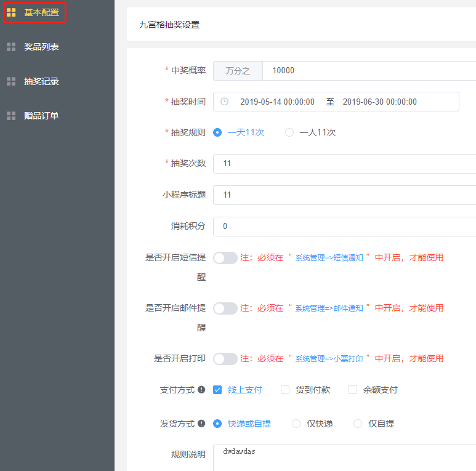Open the start date 2019-05-14 picker
The height and width of the screenshot is (471, 476).
[x=277, y=102]
